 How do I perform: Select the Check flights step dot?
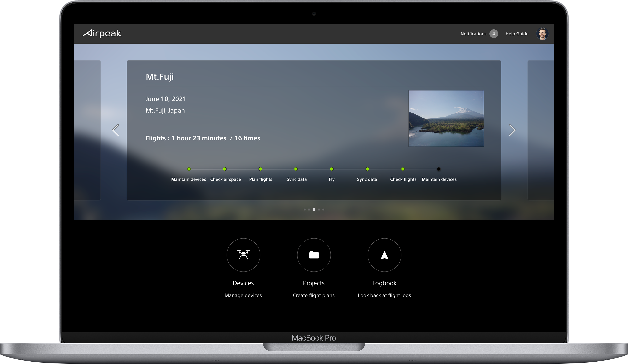403,169
